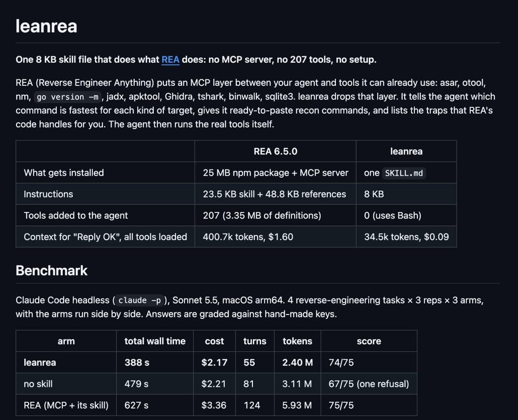Click the '67/75 (one refusal)' score cell
Screen dimensions: 518x420
click(x=369, y=384)
